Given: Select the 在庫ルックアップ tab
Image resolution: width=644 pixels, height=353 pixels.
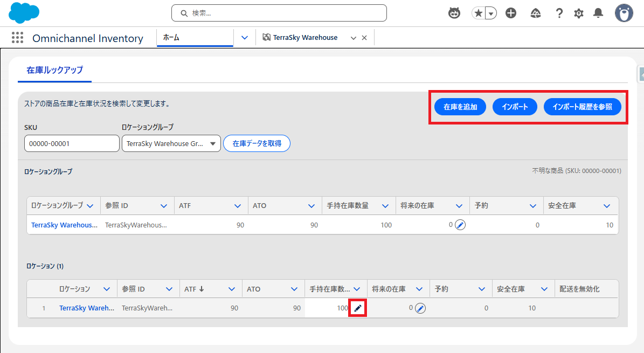Looking at the screenshot, I should 54,70.
